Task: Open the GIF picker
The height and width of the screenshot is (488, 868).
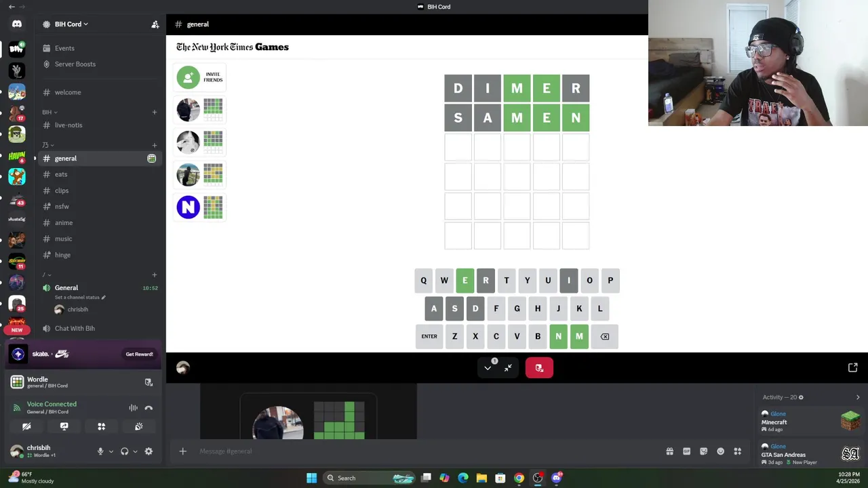Action: point(686,451)
